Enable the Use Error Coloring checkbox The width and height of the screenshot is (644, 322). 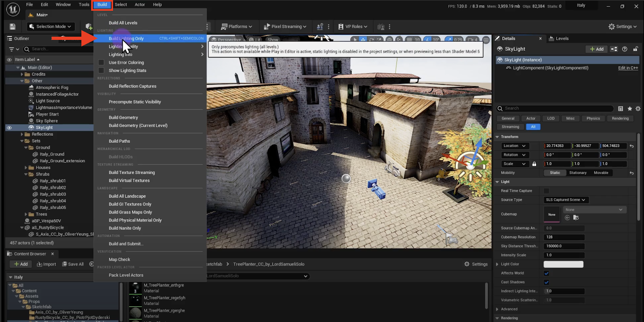pos(101,62)
